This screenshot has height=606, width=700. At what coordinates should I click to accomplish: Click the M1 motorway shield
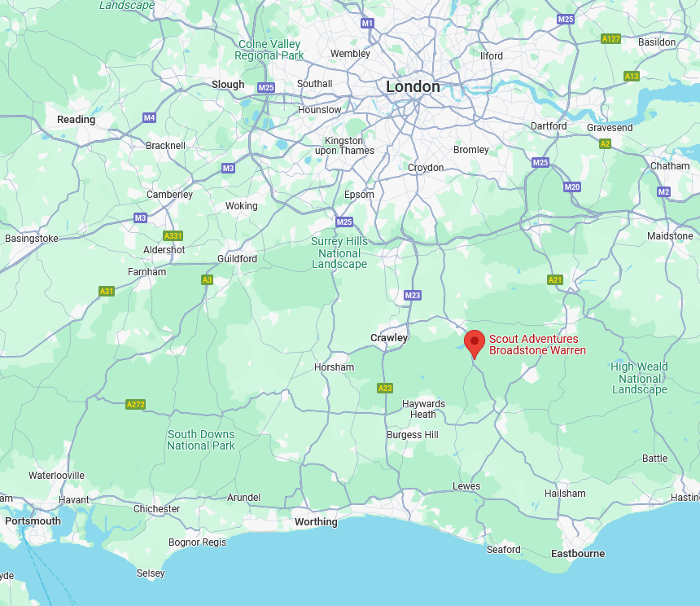tap(367, 24)
